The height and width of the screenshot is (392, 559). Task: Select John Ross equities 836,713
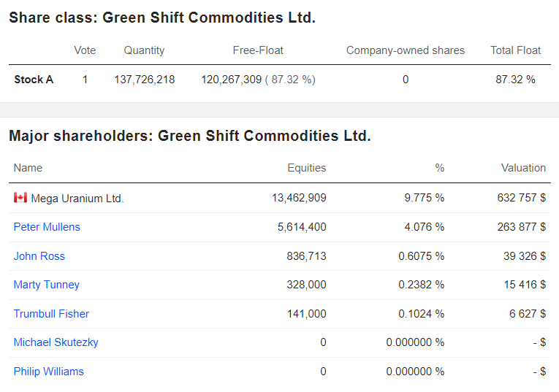(x=306, y=256)
